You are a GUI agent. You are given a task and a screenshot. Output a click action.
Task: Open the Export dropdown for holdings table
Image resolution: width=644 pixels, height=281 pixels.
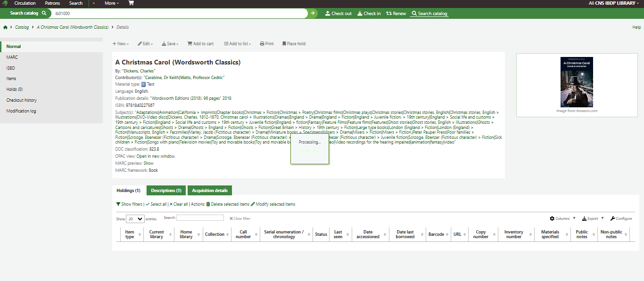[x=593, y=218]
